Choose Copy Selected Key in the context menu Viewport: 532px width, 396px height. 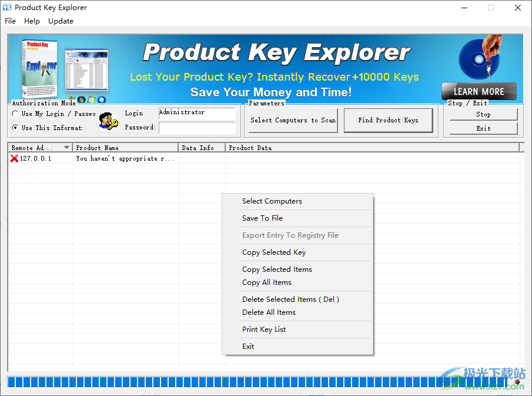point(297,252)
